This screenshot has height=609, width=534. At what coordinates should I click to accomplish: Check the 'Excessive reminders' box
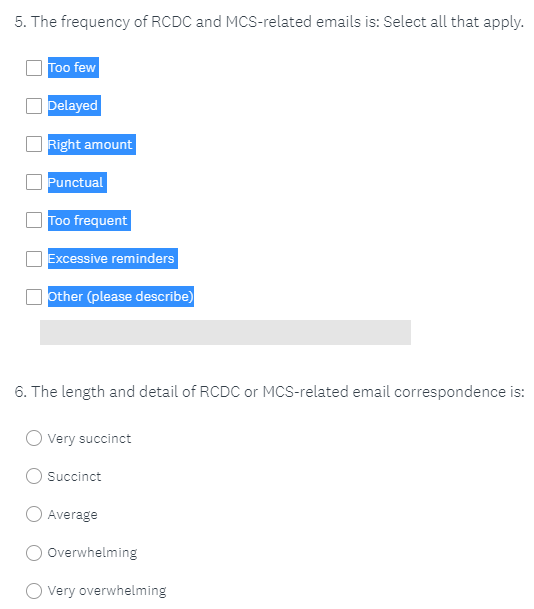(34, 259)
